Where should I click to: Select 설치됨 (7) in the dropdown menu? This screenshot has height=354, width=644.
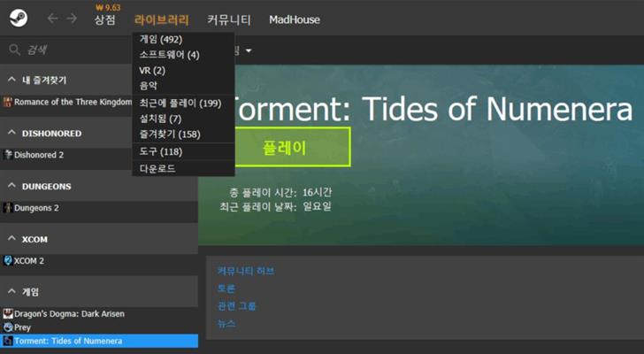tap(160, 119)
